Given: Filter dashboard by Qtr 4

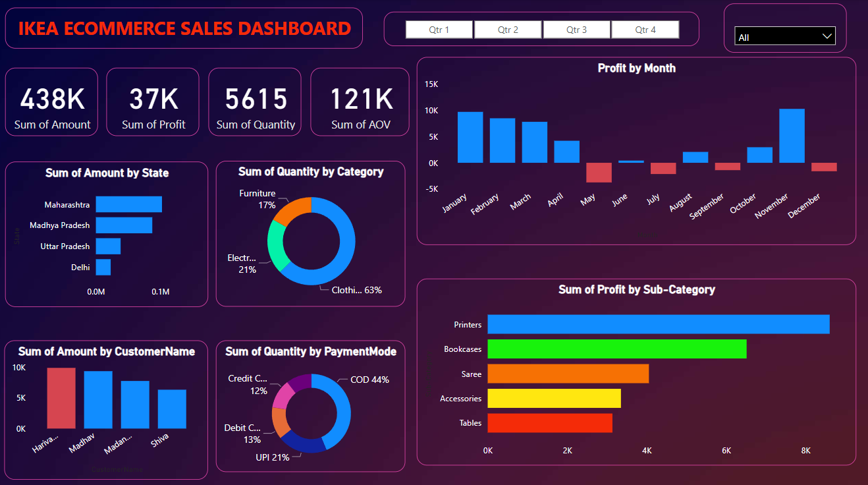Looking at the screenshot, I should [645, 30].
